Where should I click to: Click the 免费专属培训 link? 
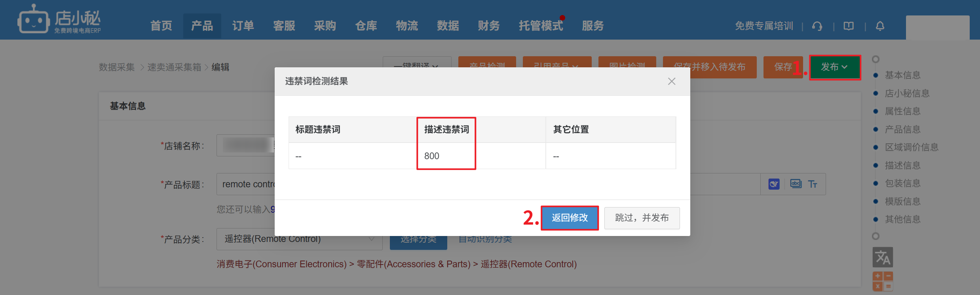(x=764, y=26)
